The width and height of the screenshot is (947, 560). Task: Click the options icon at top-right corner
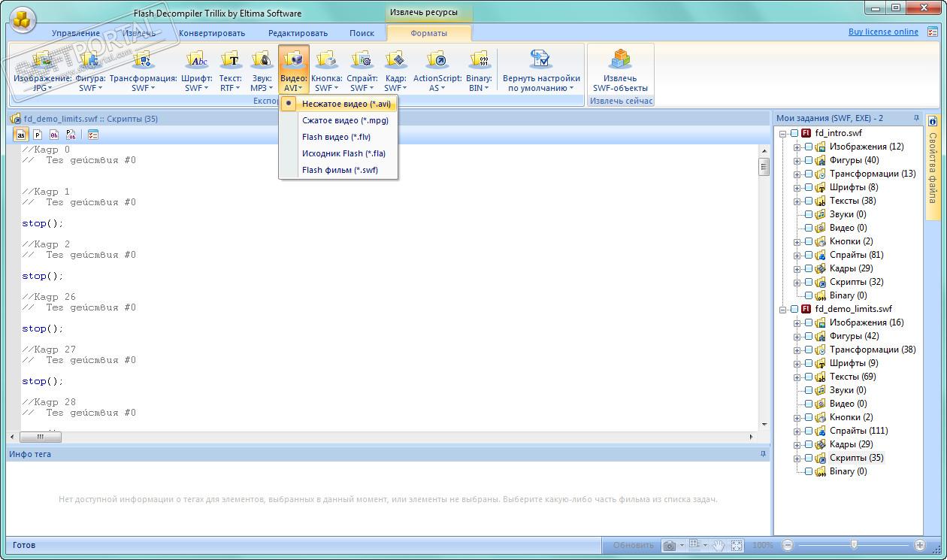click(x=933, y=32)
